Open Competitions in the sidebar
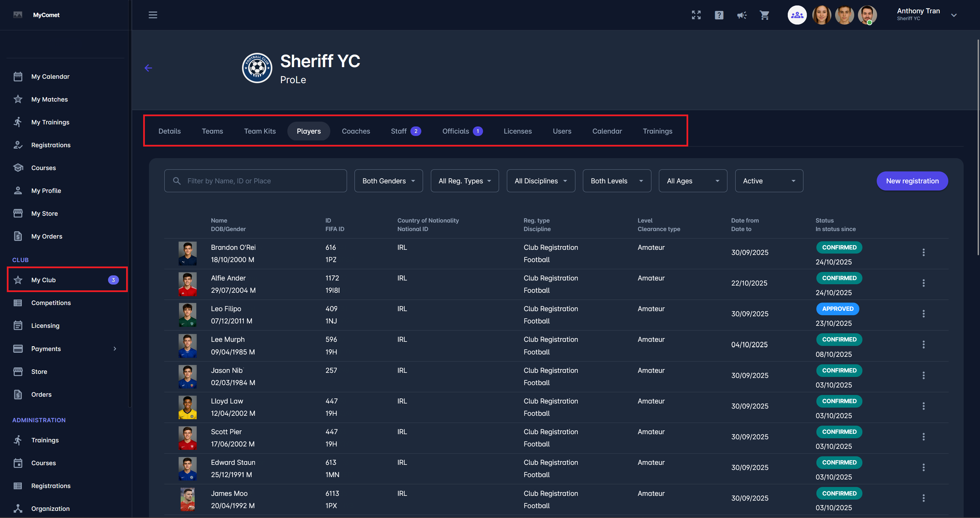The image size is (980, 518). [x=51, y=303]
